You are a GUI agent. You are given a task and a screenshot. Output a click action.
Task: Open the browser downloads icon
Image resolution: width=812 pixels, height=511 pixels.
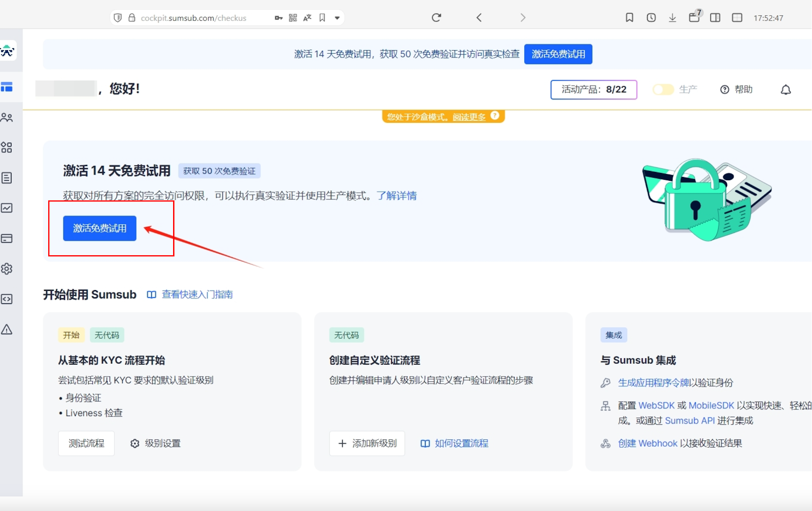[672, 18]
